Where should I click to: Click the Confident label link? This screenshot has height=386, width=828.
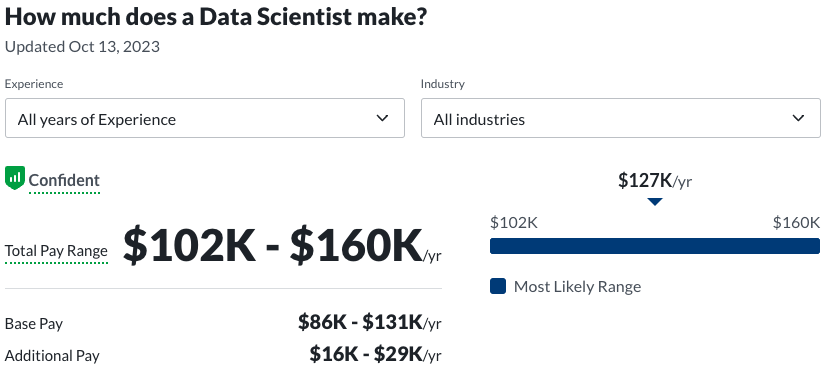click(x=64, y=181)
